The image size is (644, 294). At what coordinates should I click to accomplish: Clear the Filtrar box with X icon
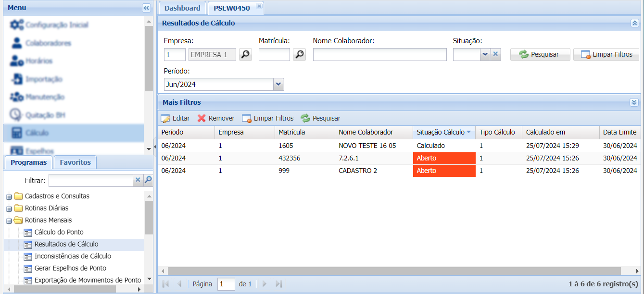pyautogui.click(x=138, y=180)
